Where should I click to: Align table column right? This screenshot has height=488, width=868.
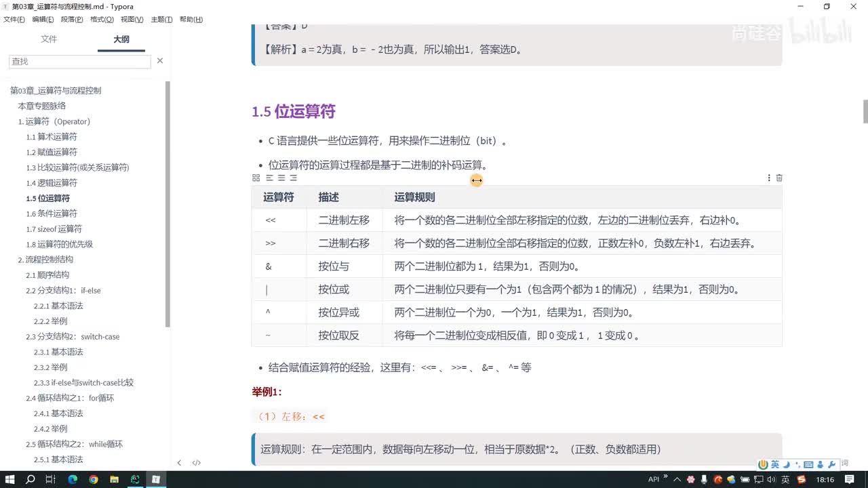[294, 178]
